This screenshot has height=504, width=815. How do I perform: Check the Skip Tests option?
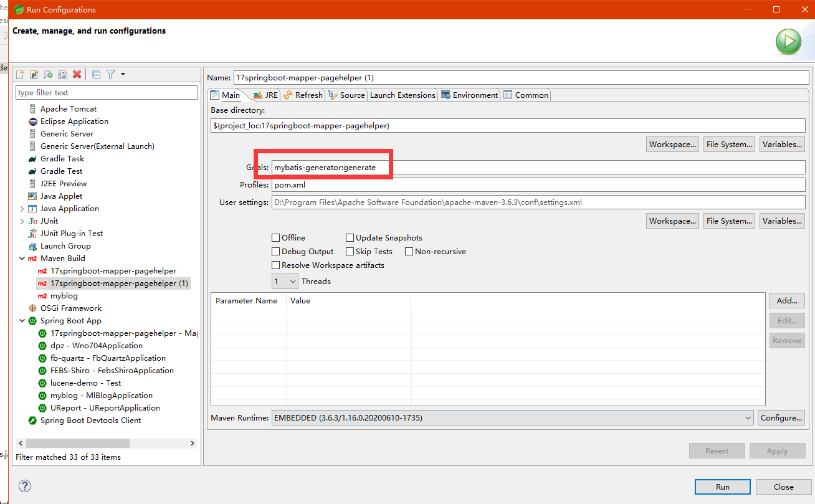[350, 252]
